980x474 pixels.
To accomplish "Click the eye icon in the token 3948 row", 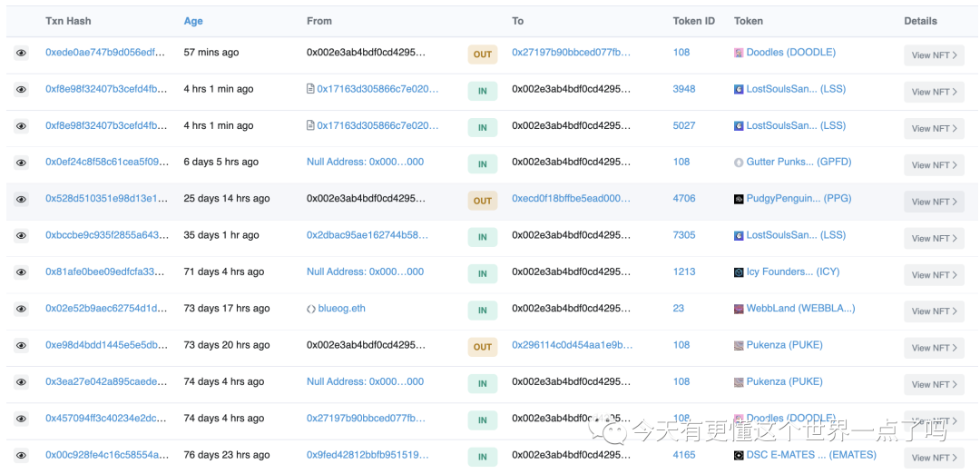I will (x=21, y=90).
